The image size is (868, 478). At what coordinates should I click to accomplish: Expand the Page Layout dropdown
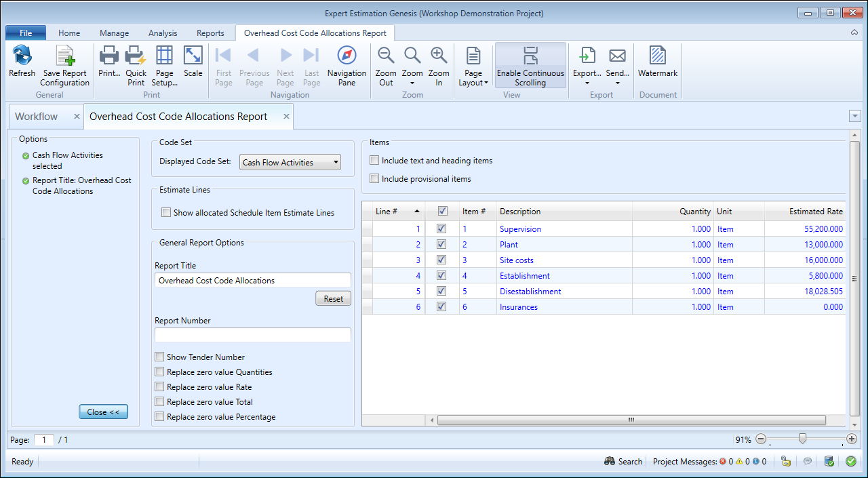coord(473,77)
